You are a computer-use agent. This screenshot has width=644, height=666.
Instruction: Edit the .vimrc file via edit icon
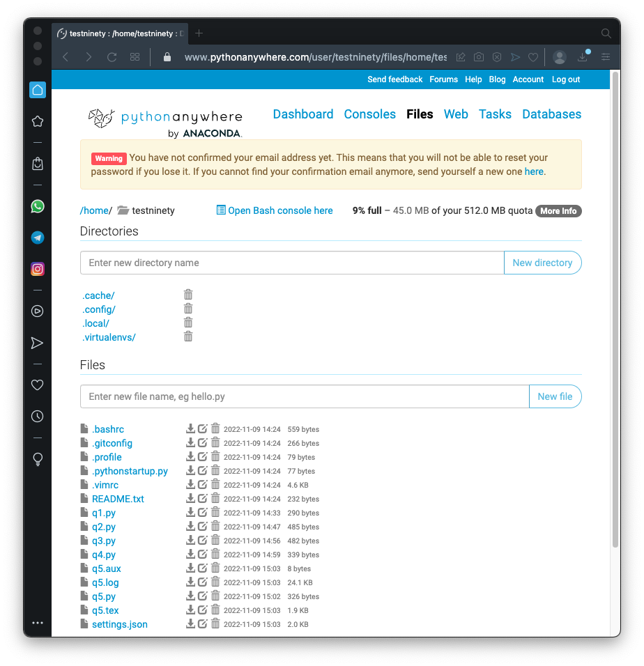pyautogui.click(x=203, y=484)
